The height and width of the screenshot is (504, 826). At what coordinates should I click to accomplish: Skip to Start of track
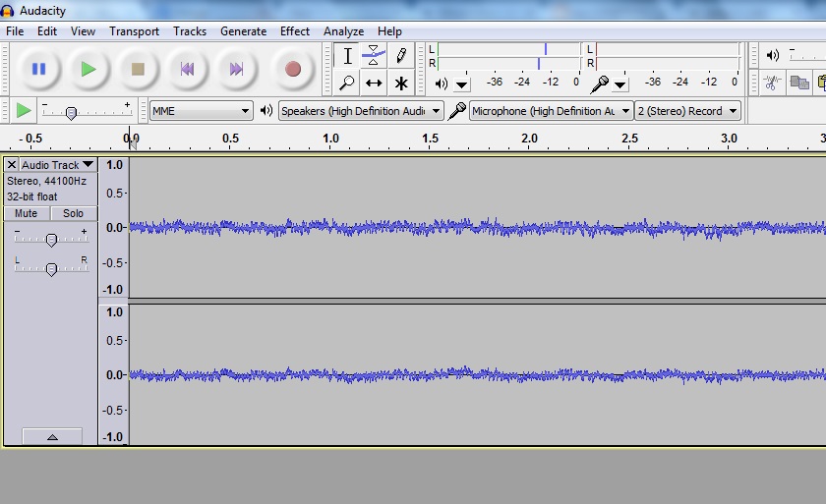(187, 69)
